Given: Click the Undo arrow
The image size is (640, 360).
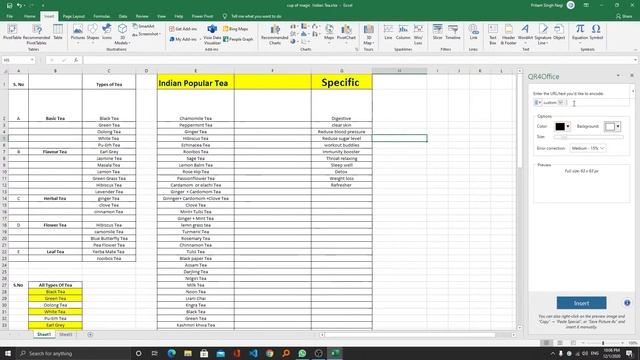Looking at the screenshot, I should pos(19,5).
